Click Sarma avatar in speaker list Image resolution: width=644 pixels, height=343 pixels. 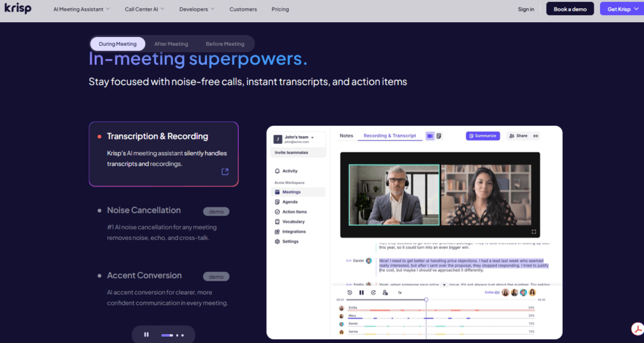point(341,332)
